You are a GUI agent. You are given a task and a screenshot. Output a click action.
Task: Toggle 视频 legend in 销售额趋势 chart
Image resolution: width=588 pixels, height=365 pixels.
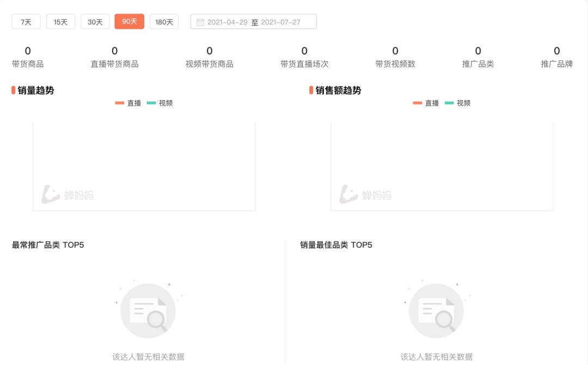coord(457,103)
